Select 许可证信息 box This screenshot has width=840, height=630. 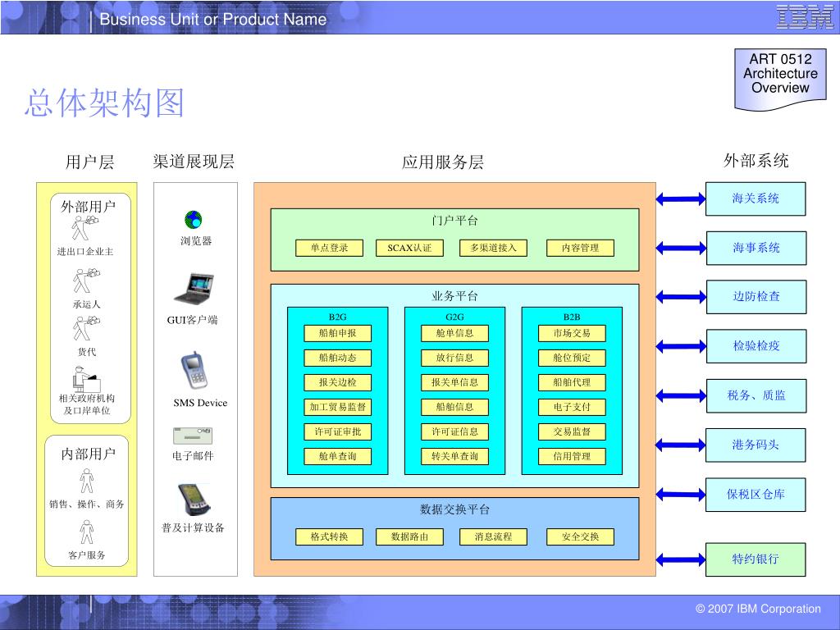point(454,431)
